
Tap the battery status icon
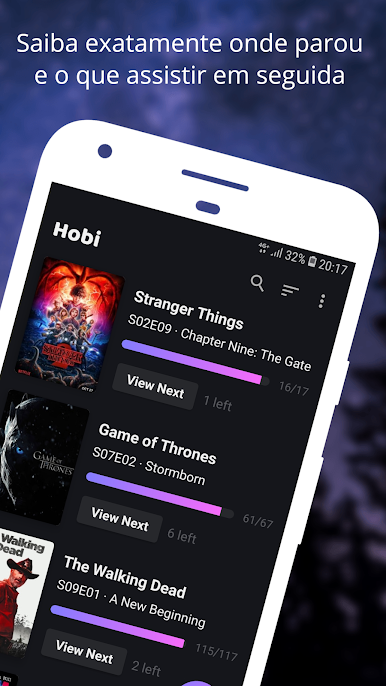312,262
